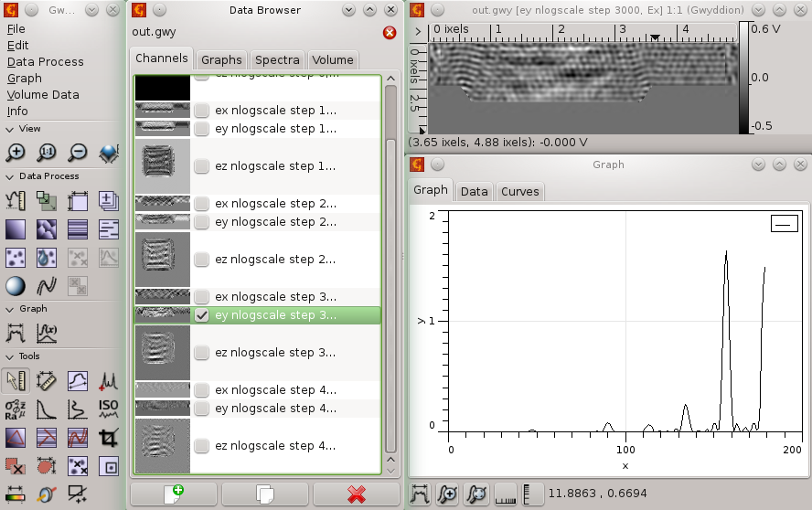This screenshot has height=510, width=812.
Task: Collapse the View toolbox section
Action: click(x=9, y=129)
